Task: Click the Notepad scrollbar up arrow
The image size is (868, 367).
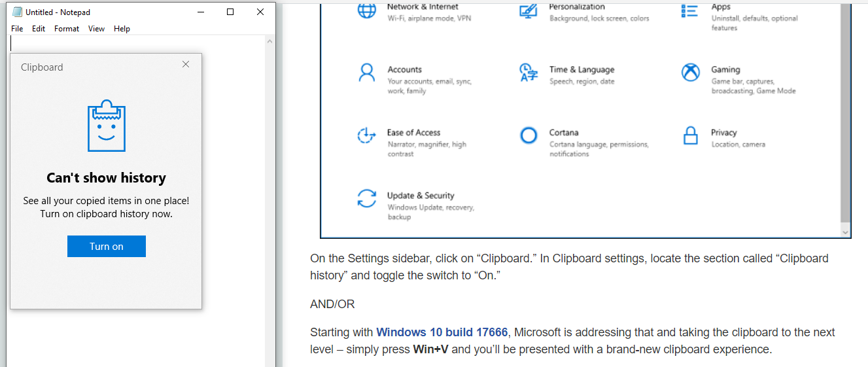Action: [269, 41]
